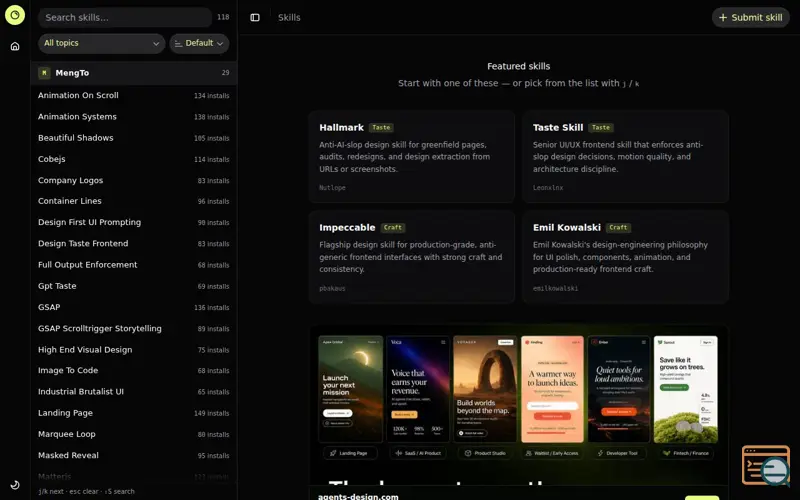The height and width of the screenshot is (500, 800).
Task: Select the Marquee Loop skill
Action: (134, 434)
